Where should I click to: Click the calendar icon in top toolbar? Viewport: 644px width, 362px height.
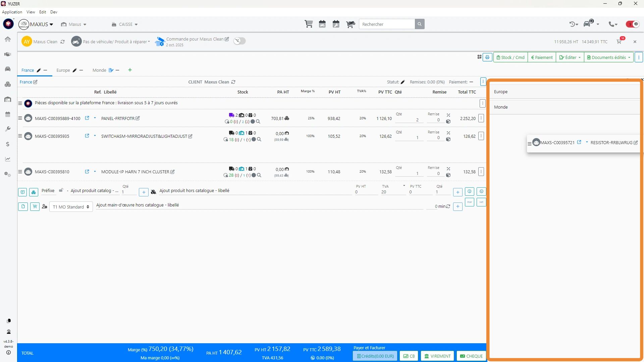[322, 24]
